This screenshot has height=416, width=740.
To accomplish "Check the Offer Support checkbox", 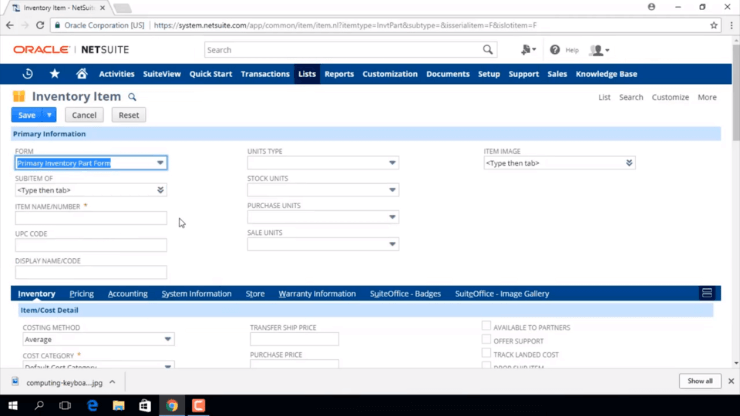I will [487, 340].
